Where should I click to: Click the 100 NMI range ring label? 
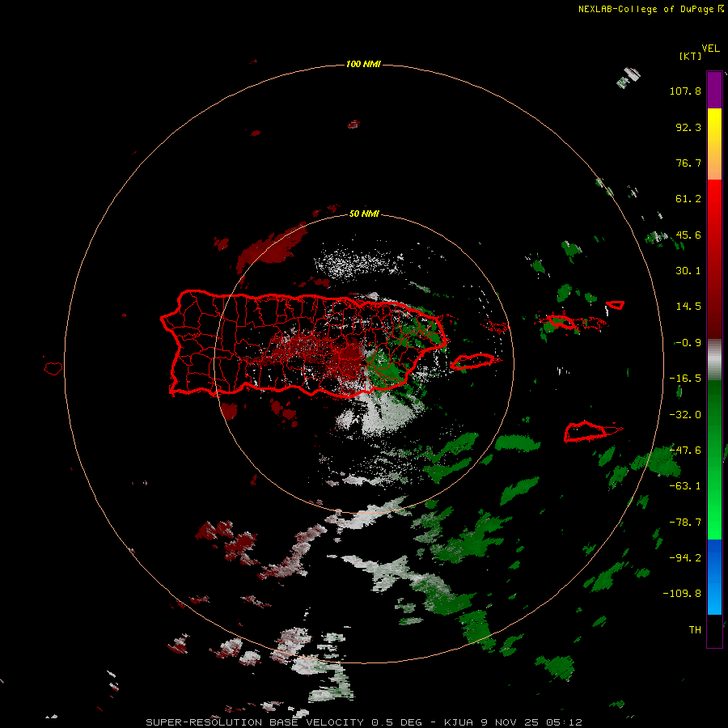pos(363,64)
